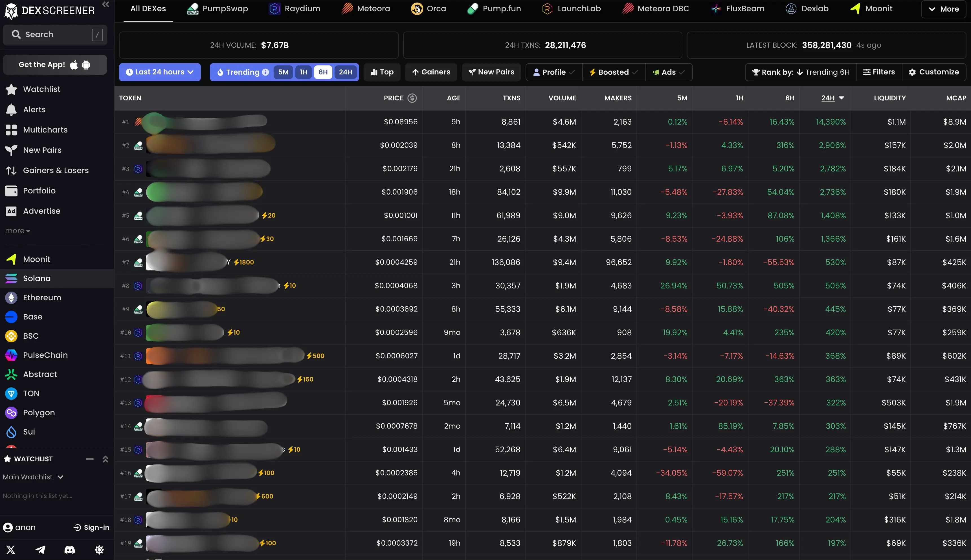Open the Main Watchlist dropdown
Screen dimensions: 971x560
(x=33, y=477)
